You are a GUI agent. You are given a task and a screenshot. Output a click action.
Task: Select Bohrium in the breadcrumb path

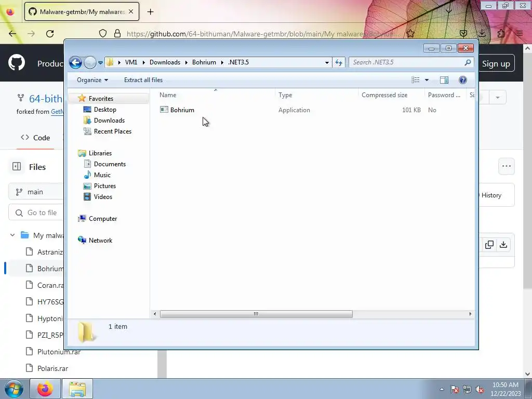tap(204, 62)
